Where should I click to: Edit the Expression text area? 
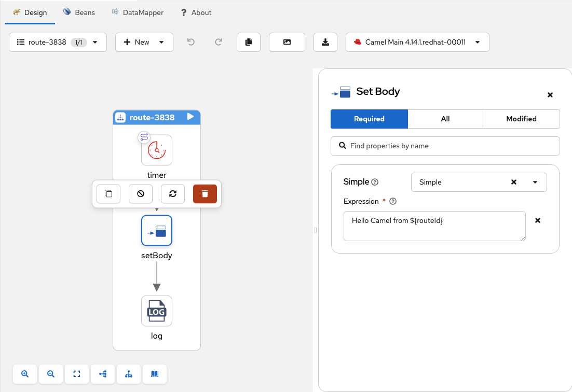pos(434,226)
